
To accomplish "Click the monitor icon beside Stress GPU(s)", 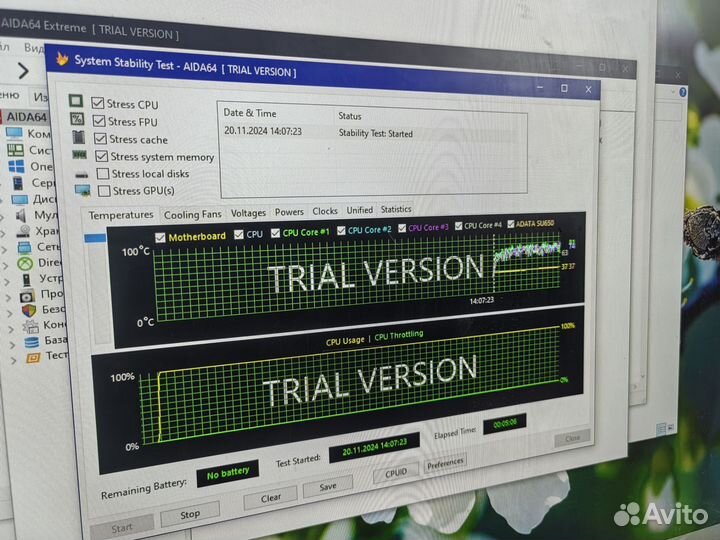I will [82, 190].
